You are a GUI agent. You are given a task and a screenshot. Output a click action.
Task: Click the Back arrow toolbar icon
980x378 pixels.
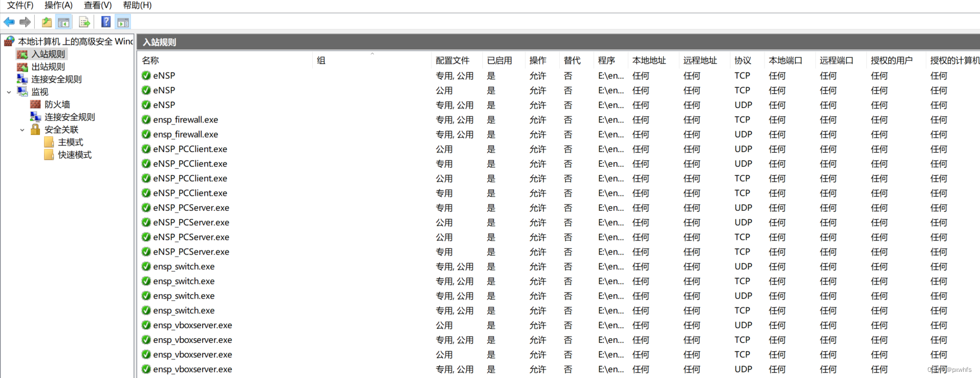9,22
